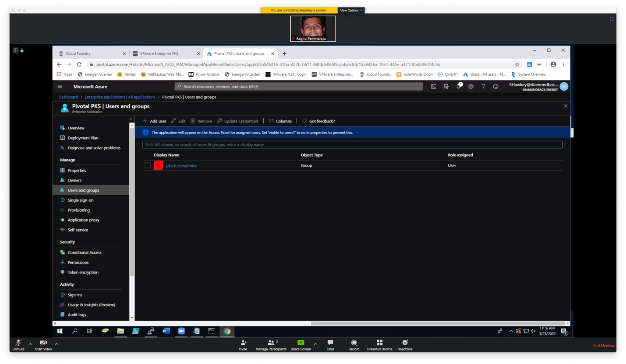626x364 pixels.
Task: Open the SHawkey account avatar menu
Action: 564,87
